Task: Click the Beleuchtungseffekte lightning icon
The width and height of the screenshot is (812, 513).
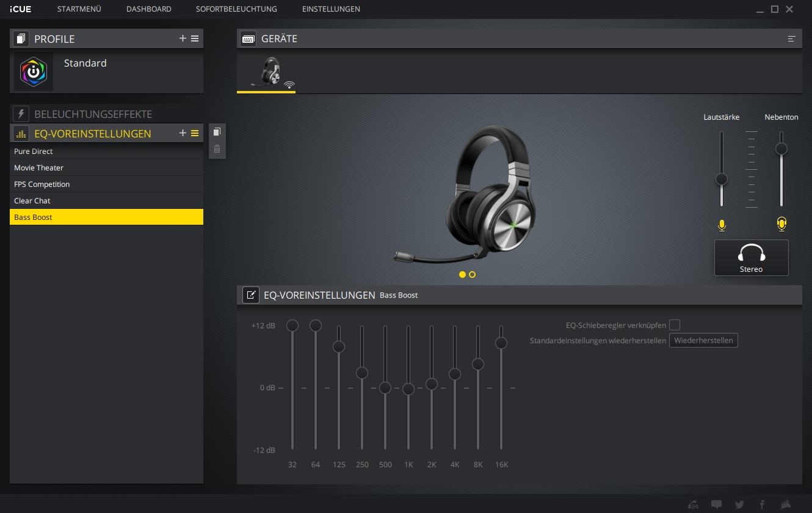Action: click(x=21, y=114)
